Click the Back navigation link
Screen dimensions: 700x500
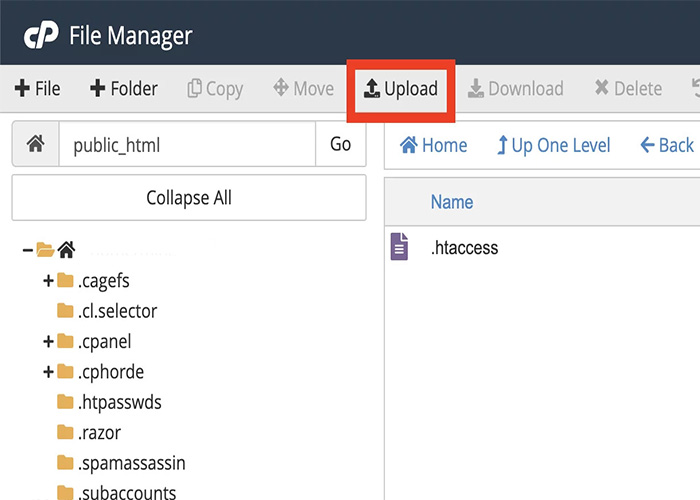(667, 145)
